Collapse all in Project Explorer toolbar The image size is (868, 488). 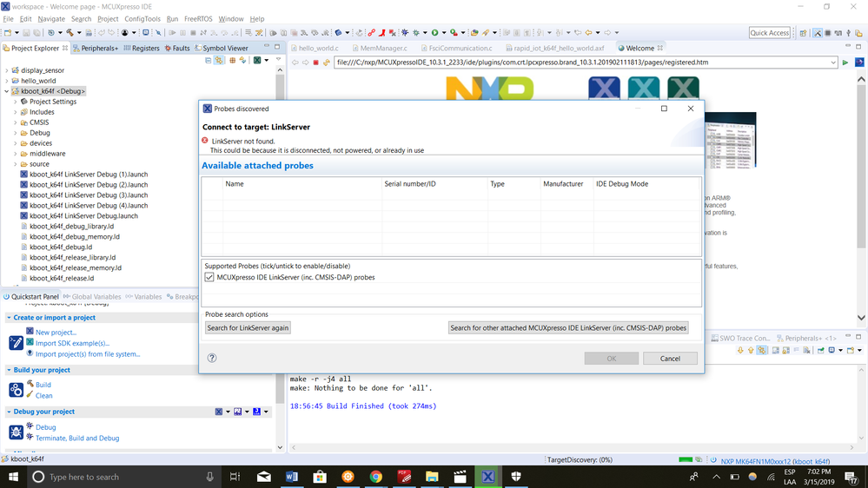tap(209, 60)
